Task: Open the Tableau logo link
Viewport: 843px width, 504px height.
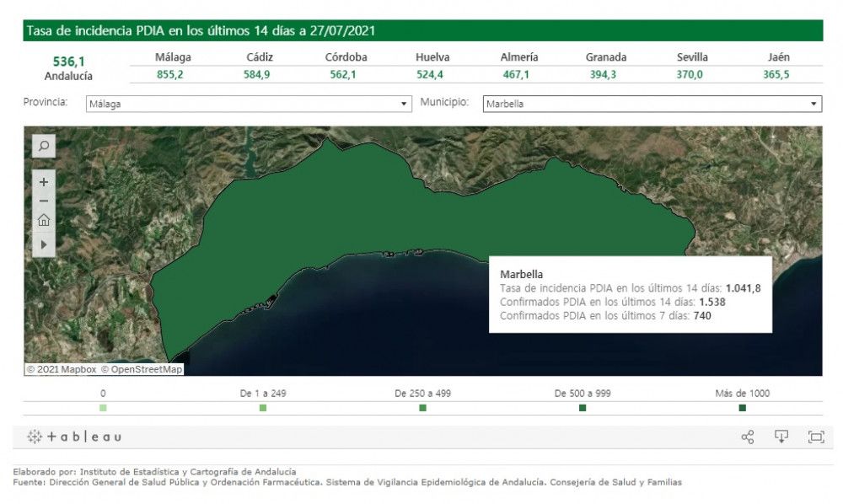Action: click(75, 437)
